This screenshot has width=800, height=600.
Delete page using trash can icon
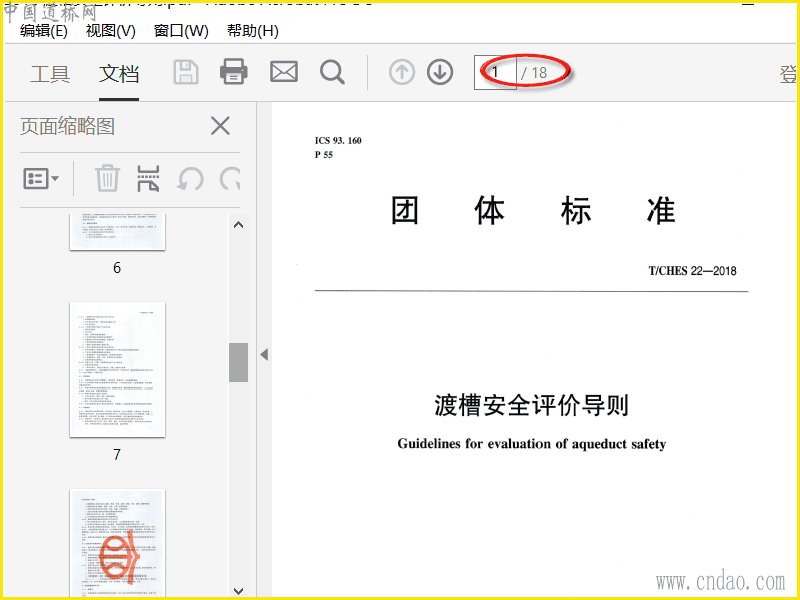107,179
